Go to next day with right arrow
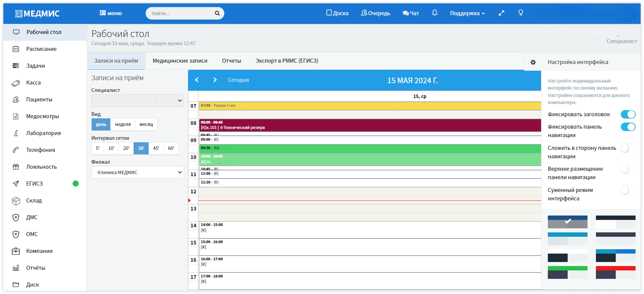 point(215,80)
